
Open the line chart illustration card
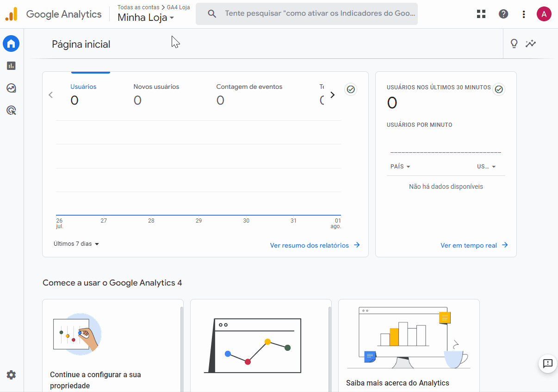pos(261,346)
